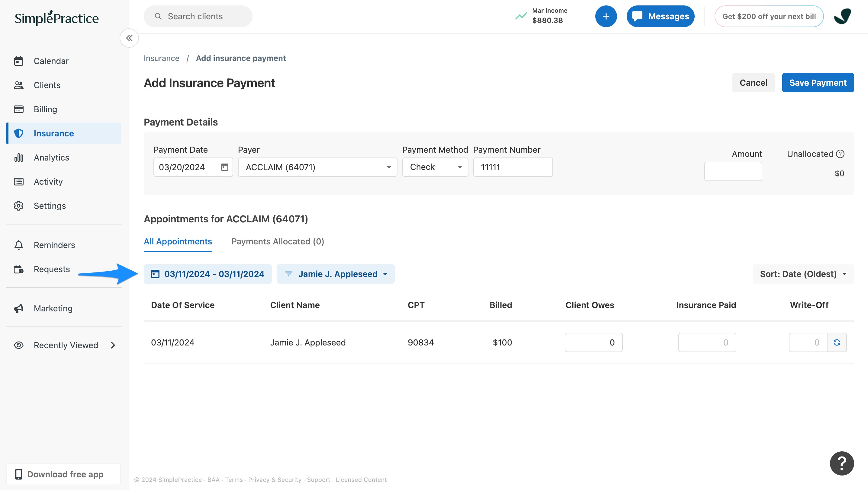The image size is (868, 490).
Task: Click the Cancel button
Action: coord(754,82)
